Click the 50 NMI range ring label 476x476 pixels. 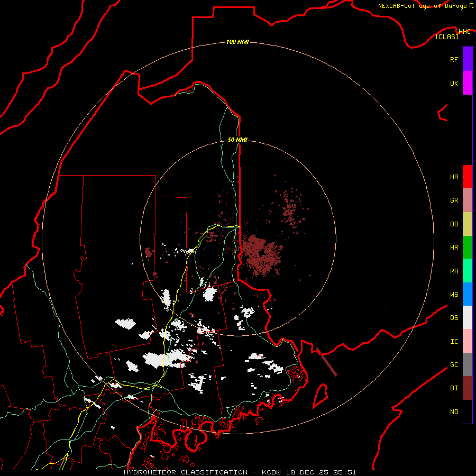[x=237, y=140]
